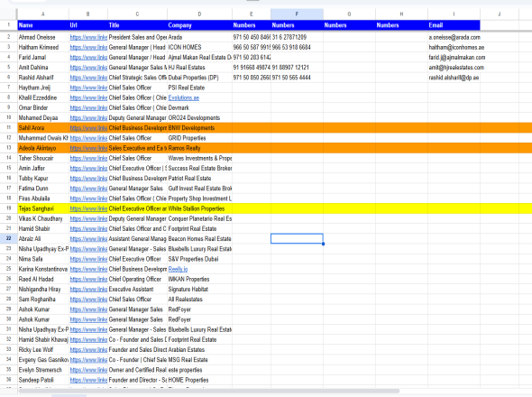Select column A header

(43, 14)
